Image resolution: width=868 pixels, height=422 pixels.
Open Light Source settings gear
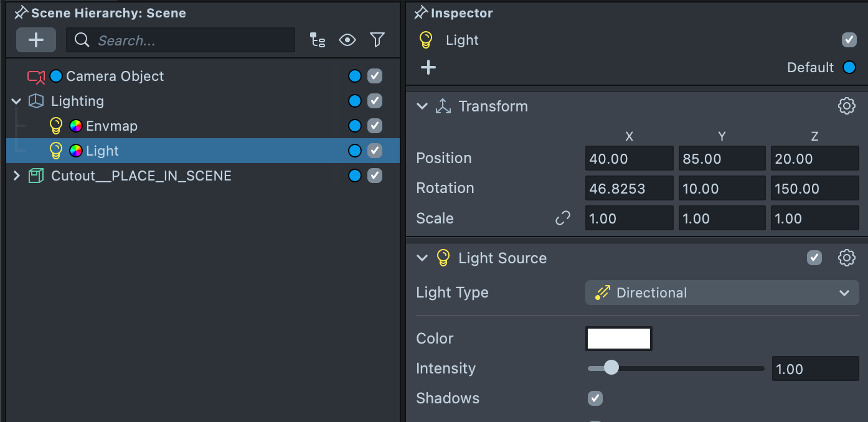point(846,258)
